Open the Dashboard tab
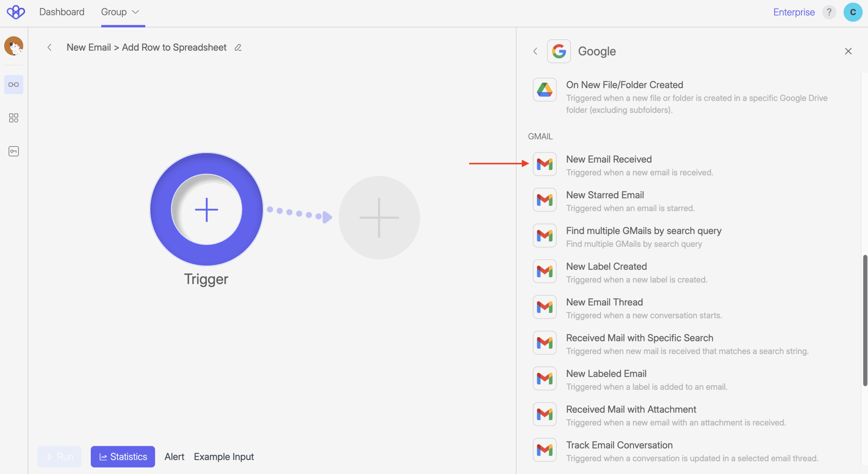868x474 pixels. pos(62,12)
